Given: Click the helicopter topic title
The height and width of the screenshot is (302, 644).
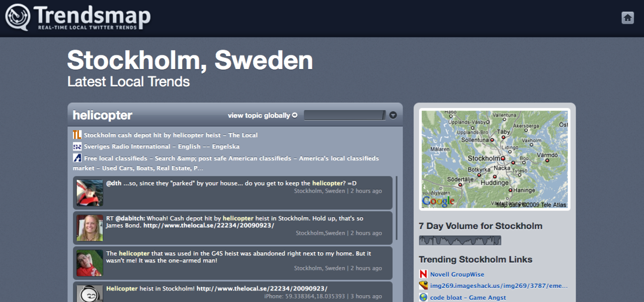Looking at the screenshot, I should (103, 115).
